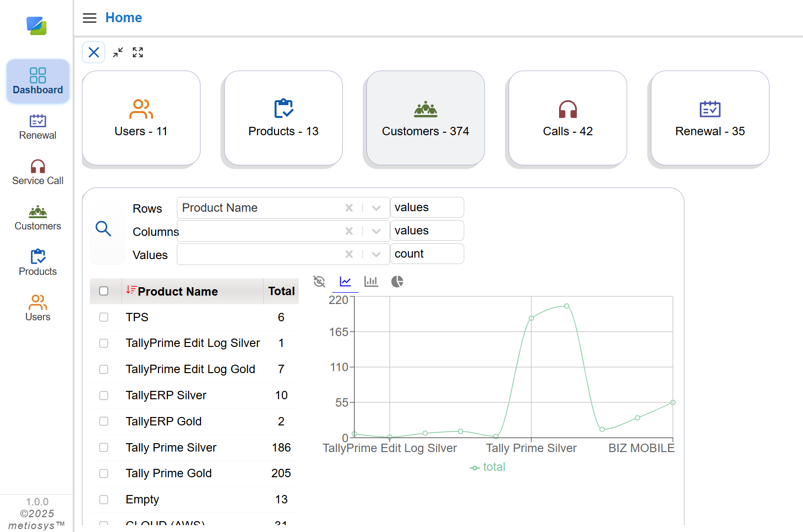This screenshot has height=532, width=803.
Task: Clear the Values field selection
Action: pyautogui.click(x=349, y=254)
